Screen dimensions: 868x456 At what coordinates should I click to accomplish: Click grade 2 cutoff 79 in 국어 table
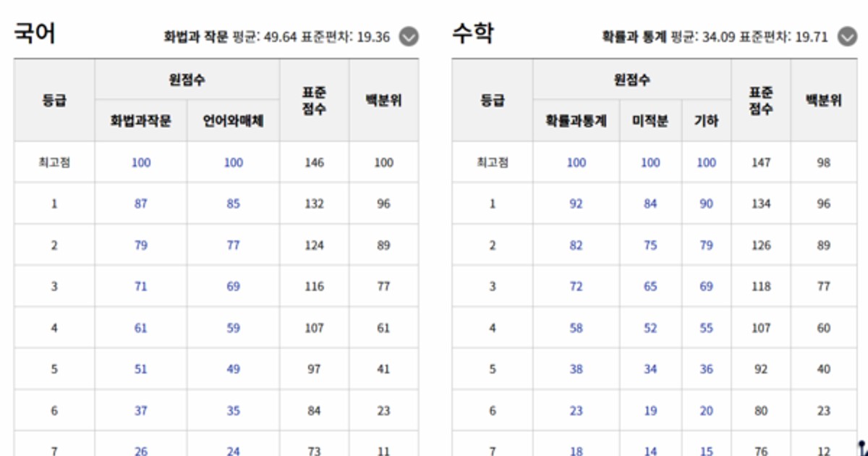(x=141, y=245)
